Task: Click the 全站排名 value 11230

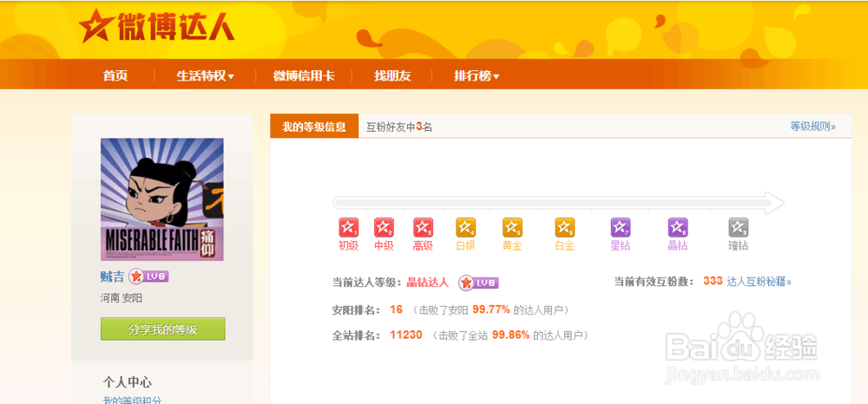Action: point(405,335)
